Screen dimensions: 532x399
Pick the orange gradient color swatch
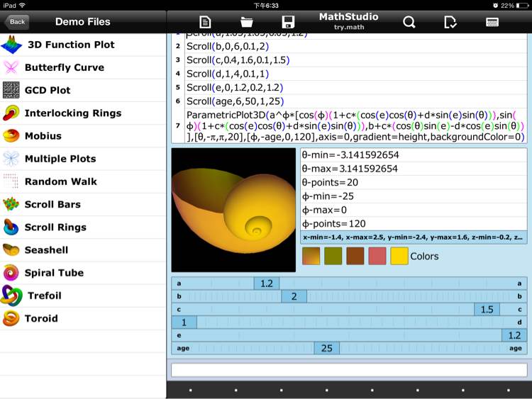311,256
